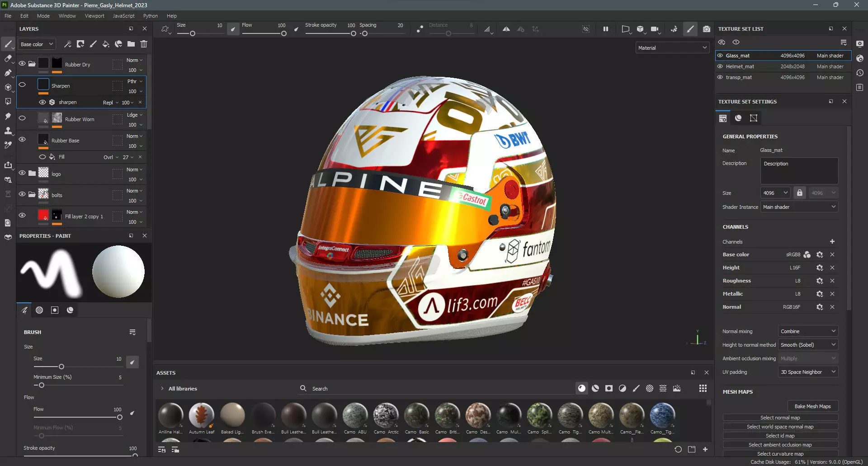The width and height of the screenshot is (868, 466).
Task: Delete the selected layer via trash icon
Action: point(144,44)
